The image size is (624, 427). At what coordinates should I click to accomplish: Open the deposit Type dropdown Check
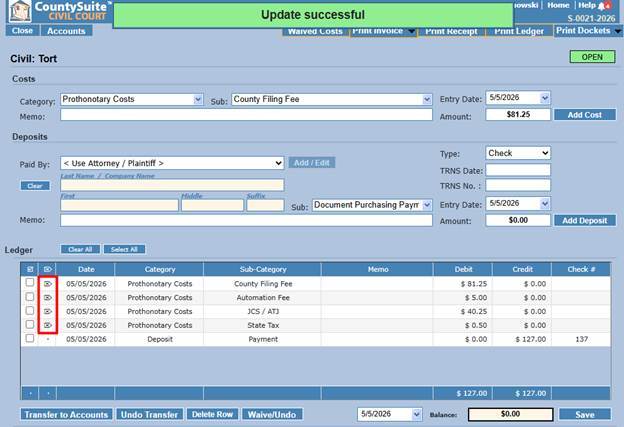[x=518, y=153]
